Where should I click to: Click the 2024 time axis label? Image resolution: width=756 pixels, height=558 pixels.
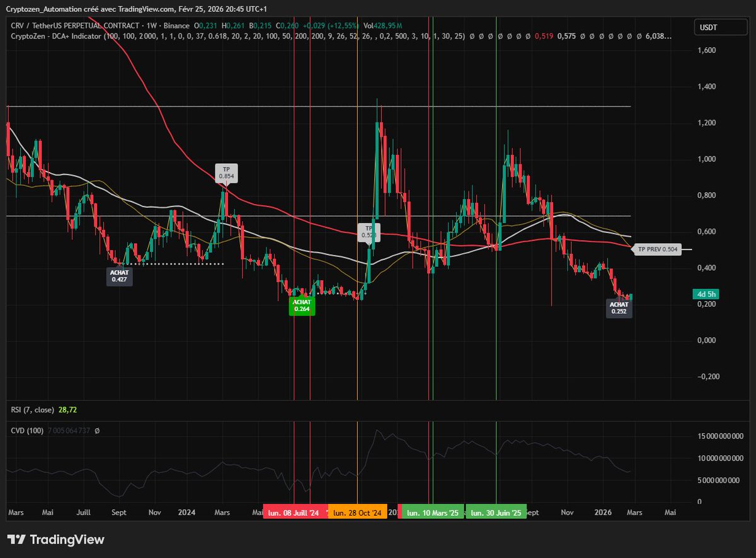(185, 513)
